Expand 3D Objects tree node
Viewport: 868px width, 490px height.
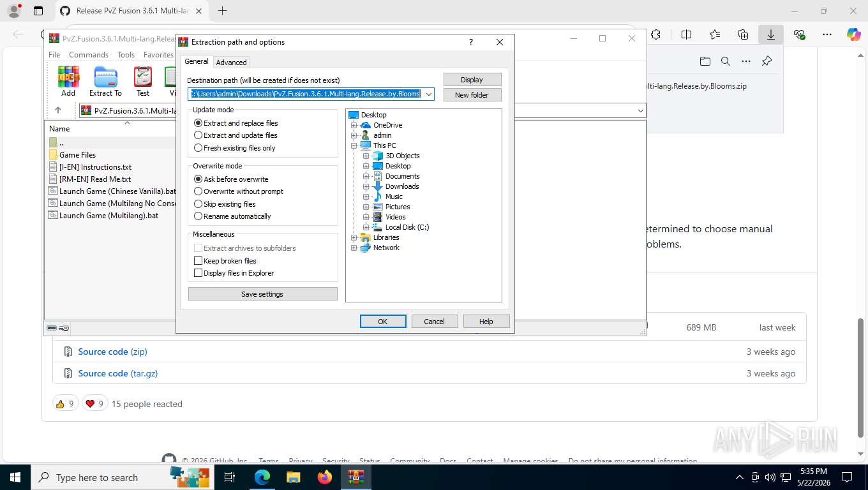pos(366,156)
